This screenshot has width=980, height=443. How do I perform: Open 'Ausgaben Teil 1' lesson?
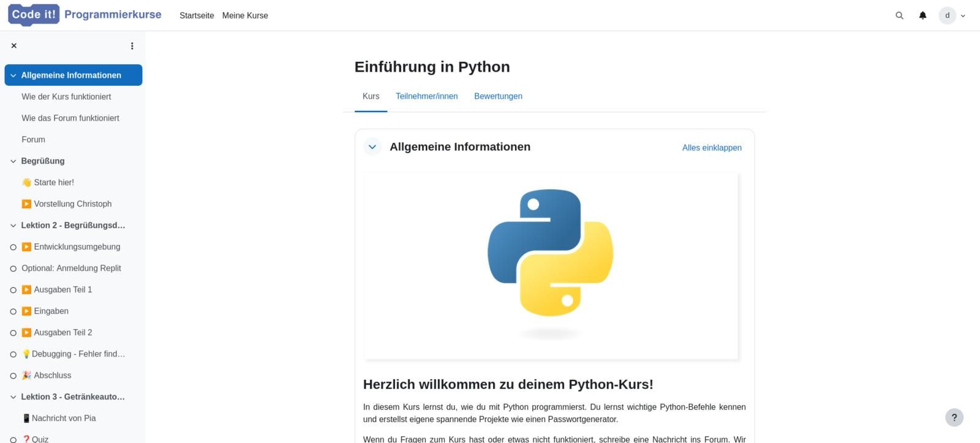coord(57,290)
